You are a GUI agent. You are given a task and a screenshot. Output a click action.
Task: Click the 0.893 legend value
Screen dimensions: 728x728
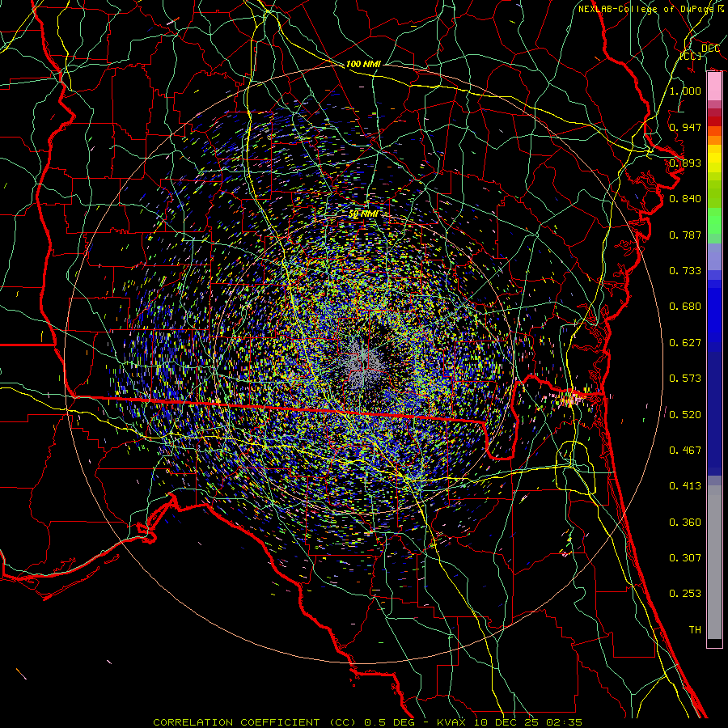685,163
